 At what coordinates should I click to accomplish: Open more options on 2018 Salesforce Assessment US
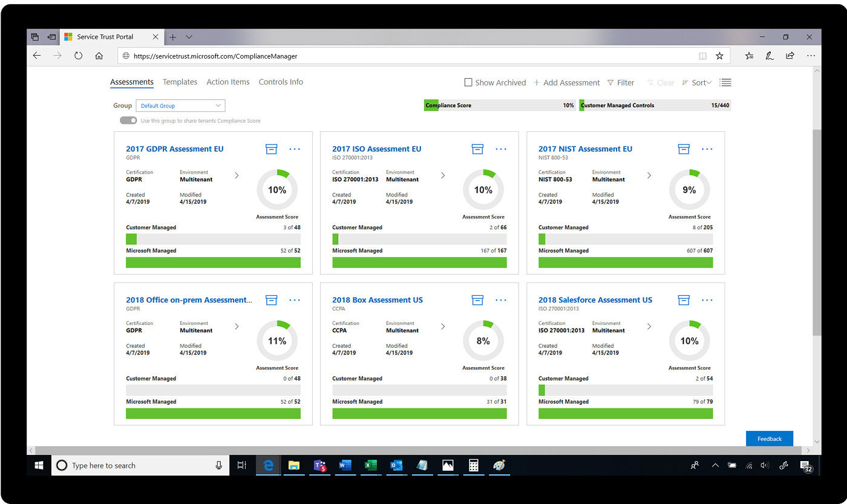click(707, 299)
